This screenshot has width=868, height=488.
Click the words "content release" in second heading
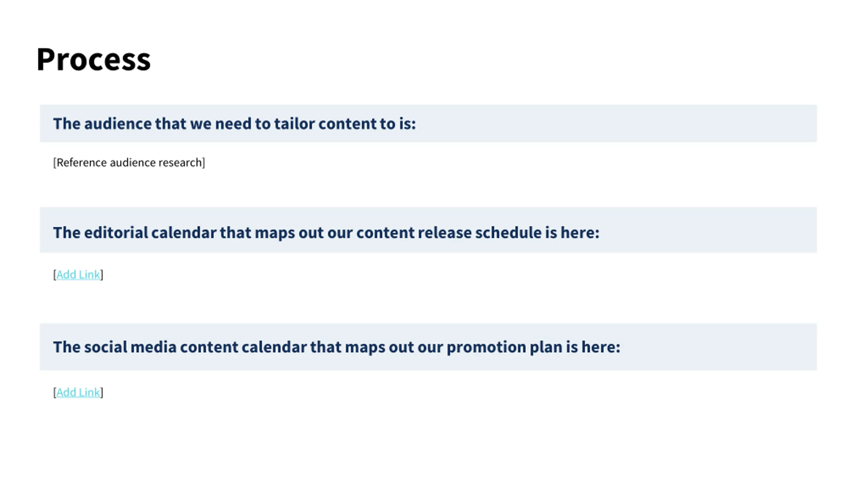click(x=414, y=232)
